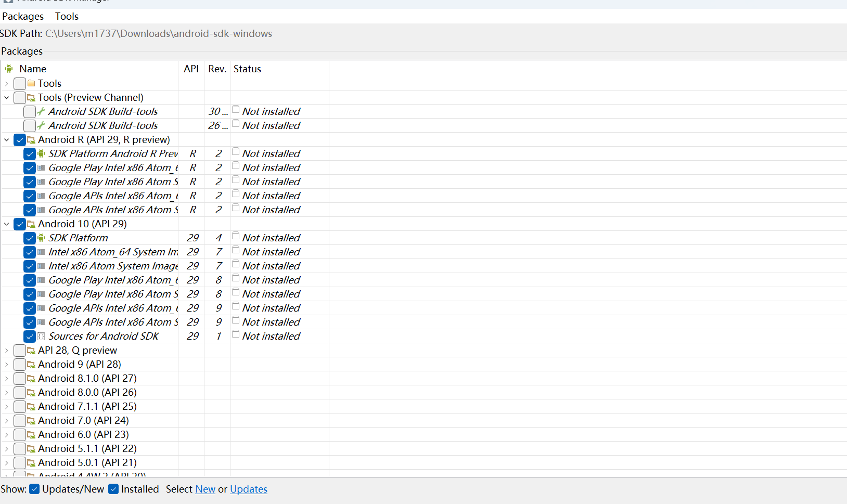Click the Rev. column header
The height and width of the screenshot is (504, 847).
[x=217, y=69]
